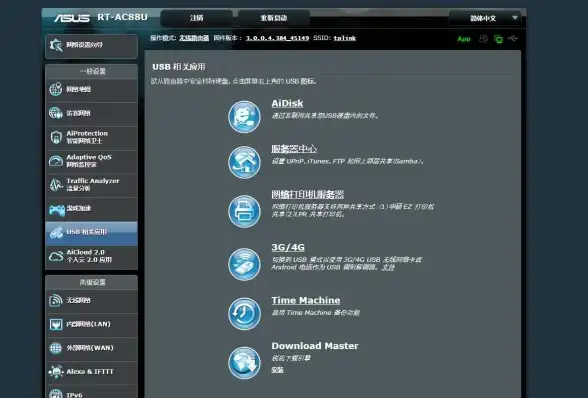
Task: Click the USB status icon in header
Action: pos(513,38)
